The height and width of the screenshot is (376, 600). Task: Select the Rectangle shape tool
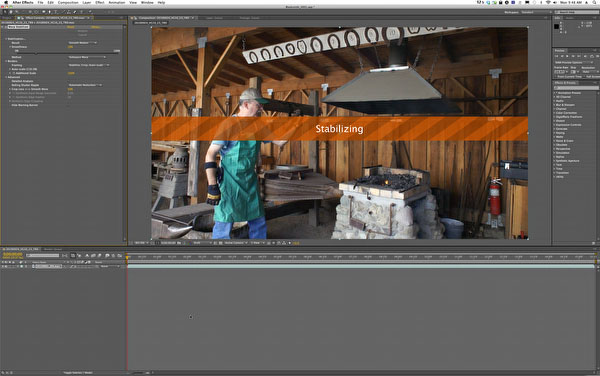43,12
